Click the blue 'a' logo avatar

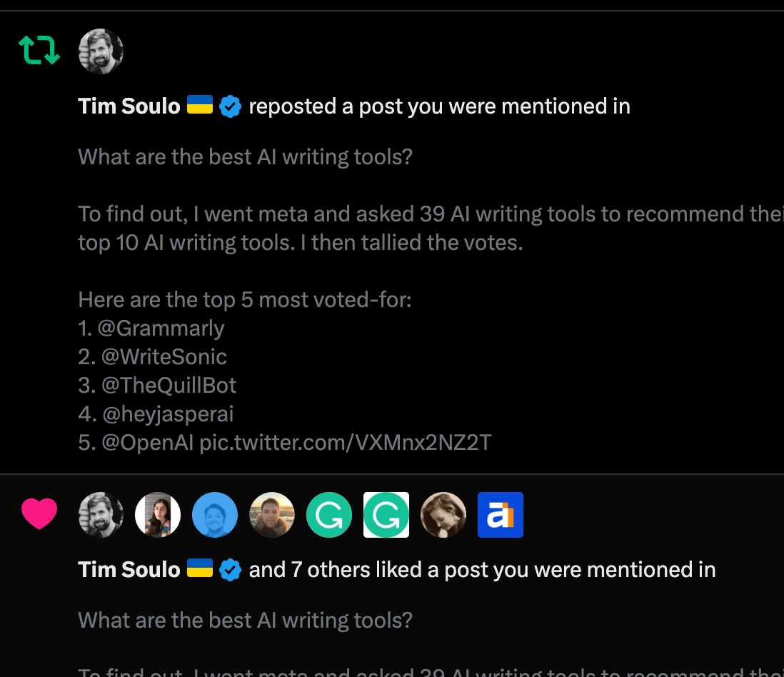tap(501, 514)
